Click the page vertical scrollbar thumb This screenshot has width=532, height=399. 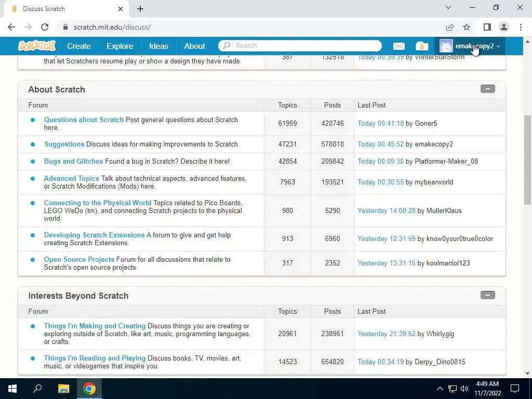click(x=527, y=160)
